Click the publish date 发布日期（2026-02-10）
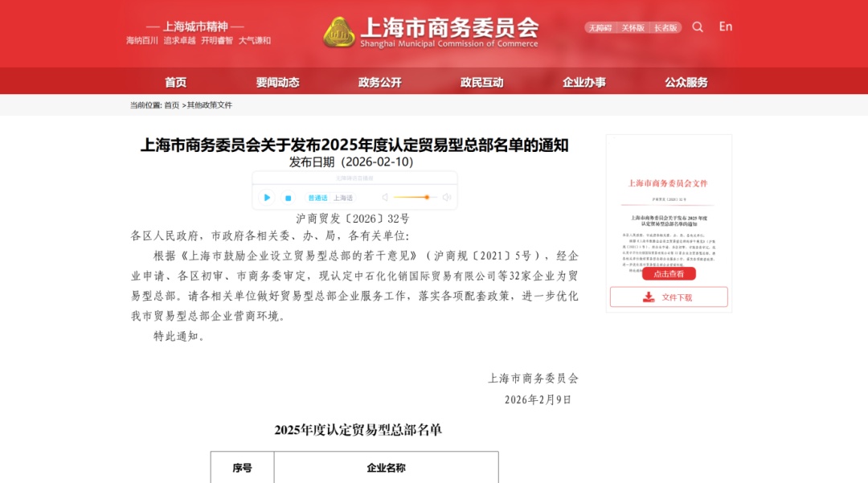Screen dimensions: 868x483 tap(351, 162)
